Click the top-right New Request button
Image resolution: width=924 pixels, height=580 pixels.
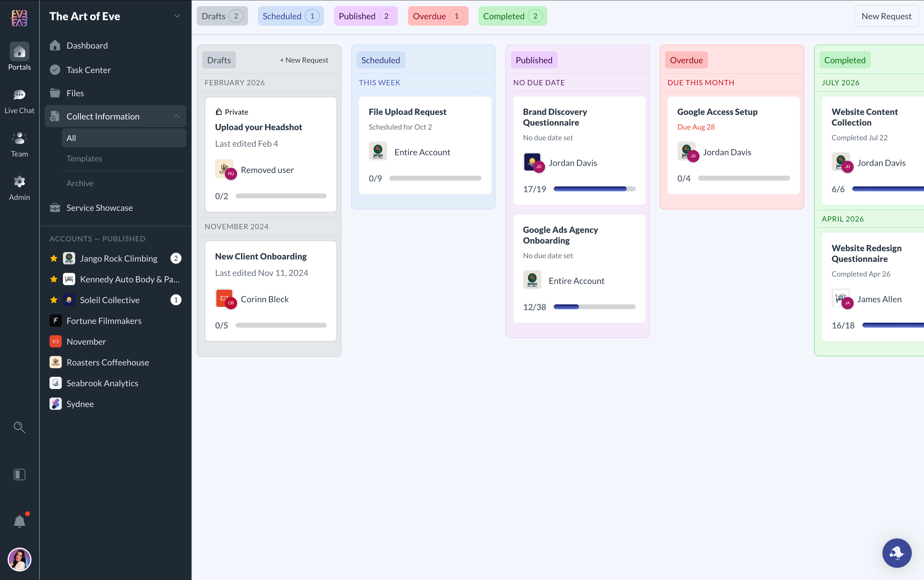click(886, 16)
